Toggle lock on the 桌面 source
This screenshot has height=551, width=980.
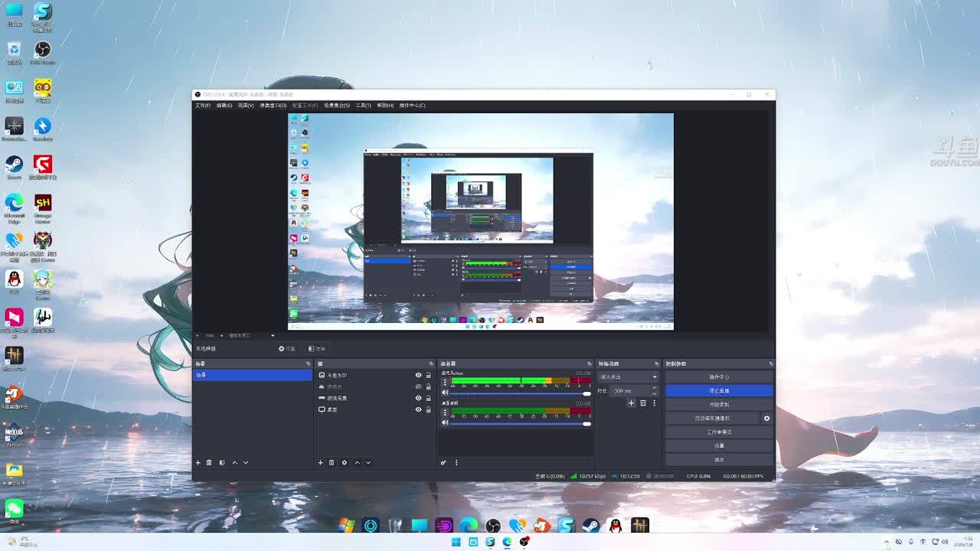click(428, 409)
